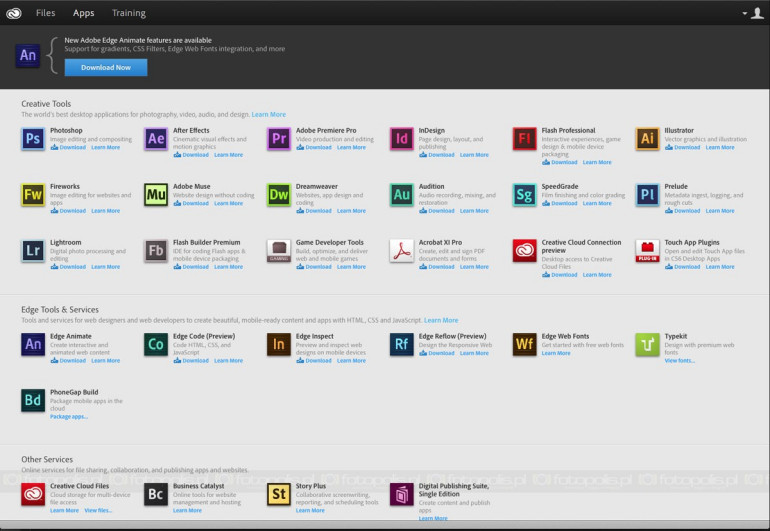The image size is (770, 531).
Task: Open Learn More for Business Catalyst
Action: click(187, 510)
